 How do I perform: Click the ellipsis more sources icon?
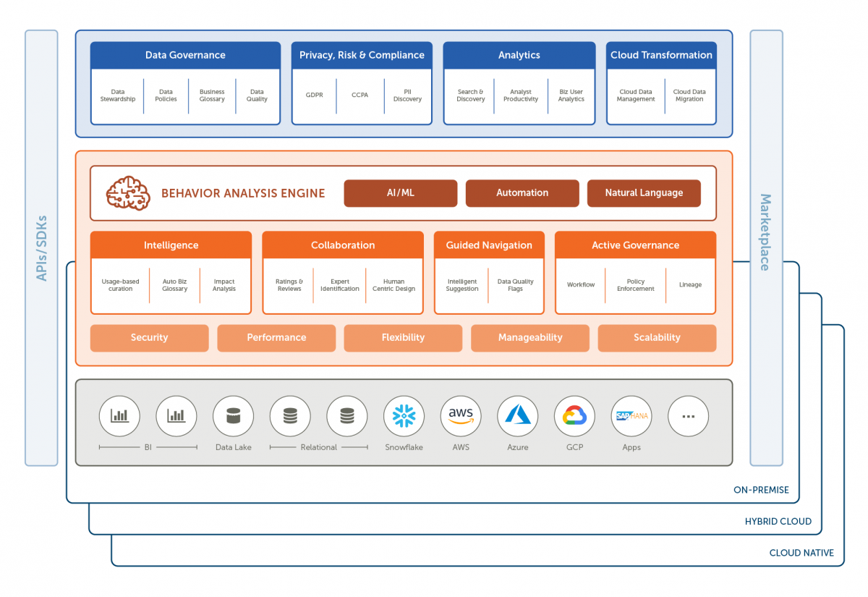point(688,416)
